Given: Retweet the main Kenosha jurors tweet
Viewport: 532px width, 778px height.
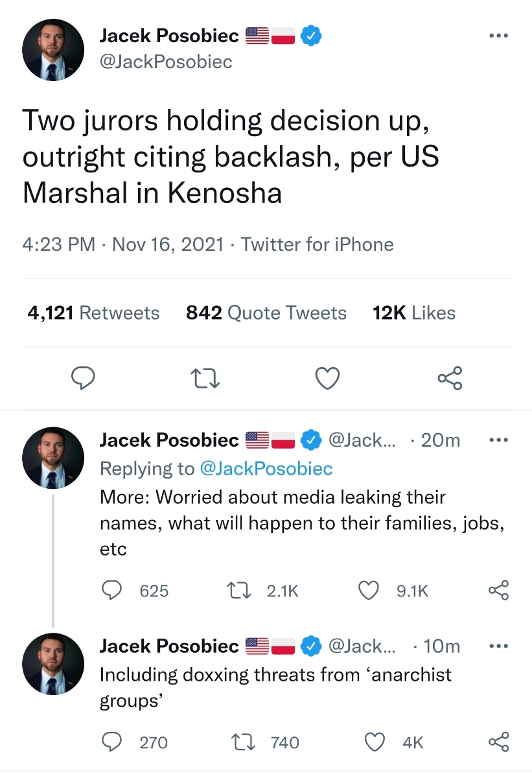Looking at the screenshot, I should pyautogui.click(x=205, y=378).
